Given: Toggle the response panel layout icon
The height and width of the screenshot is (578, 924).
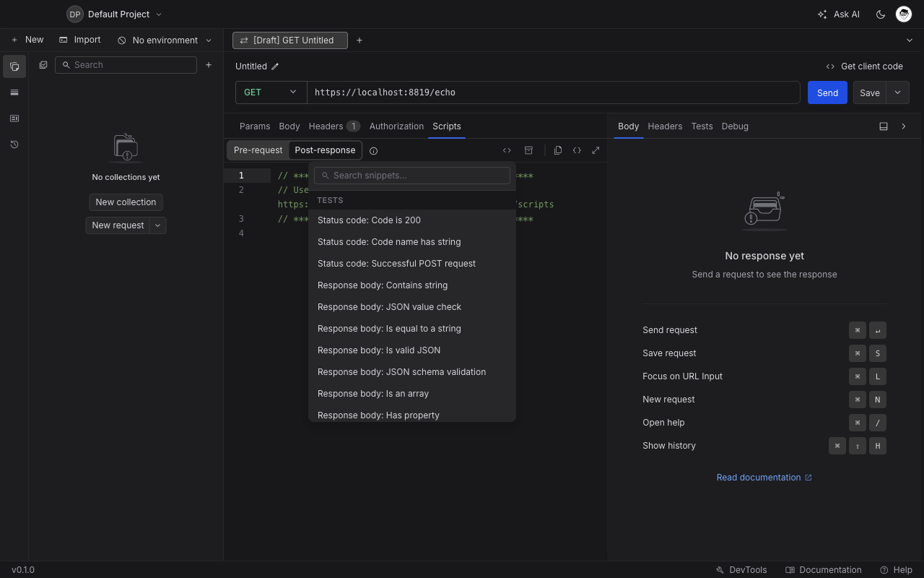Looking at the screenshot, I should click(883, 126).
